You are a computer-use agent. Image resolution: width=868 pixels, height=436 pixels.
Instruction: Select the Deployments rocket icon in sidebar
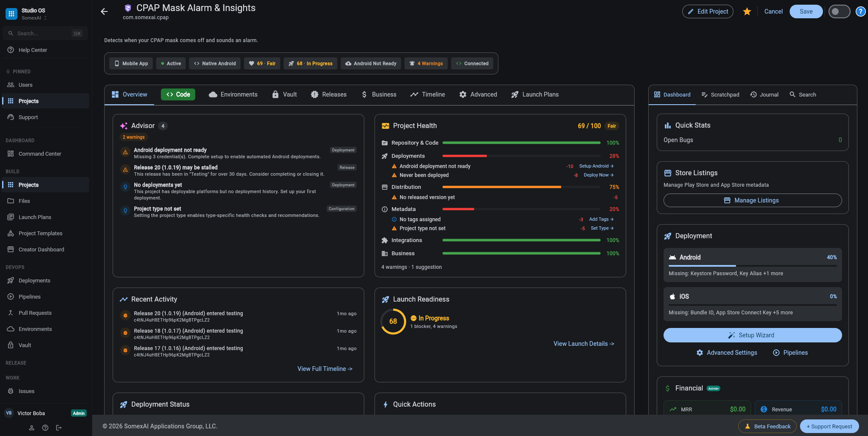pos(11,280)
